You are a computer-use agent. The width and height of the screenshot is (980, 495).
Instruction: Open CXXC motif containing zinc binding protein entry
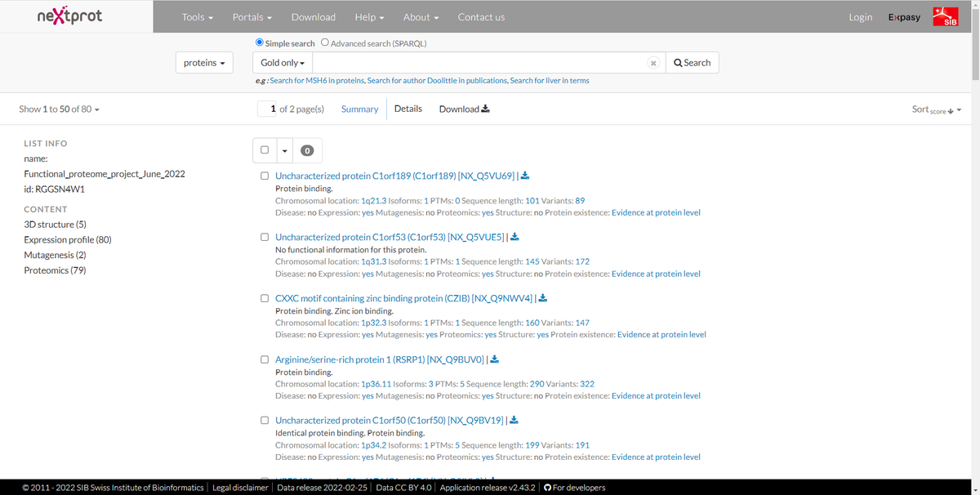(404, 298)
